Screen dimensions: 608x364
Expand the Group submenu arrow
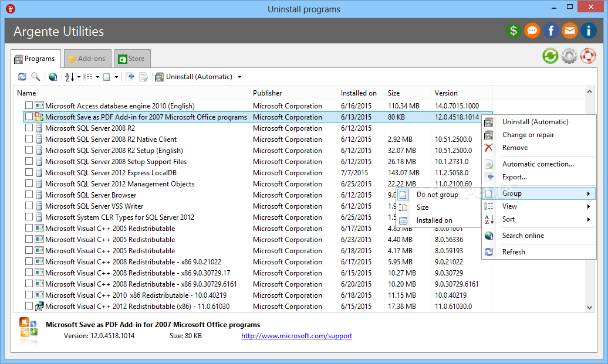point(588,193)
